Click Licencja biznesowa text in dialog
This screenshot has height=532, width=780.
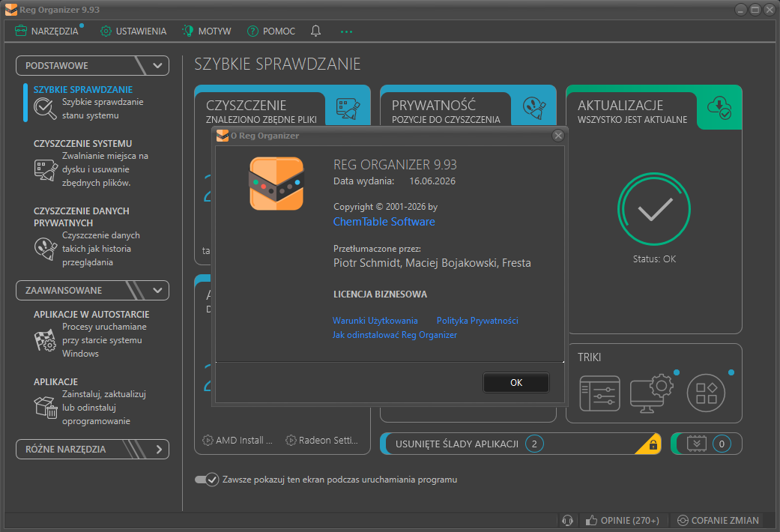tap(380, 294)
